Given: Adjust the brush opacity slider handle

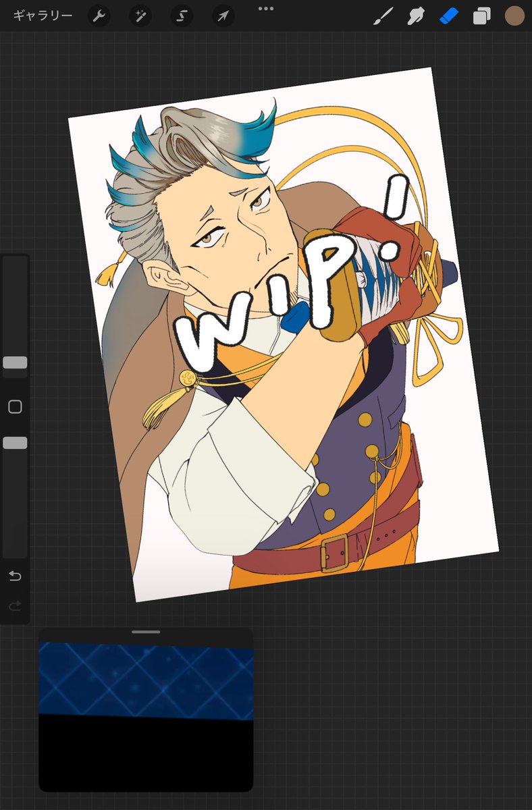Looking at the screenshot, I should (x=15, y=443).
